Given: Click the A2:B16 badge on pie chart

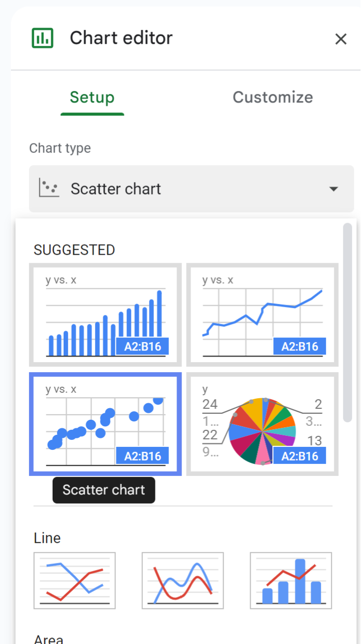Looking at the screenshot, I should [x=299, y=456].
